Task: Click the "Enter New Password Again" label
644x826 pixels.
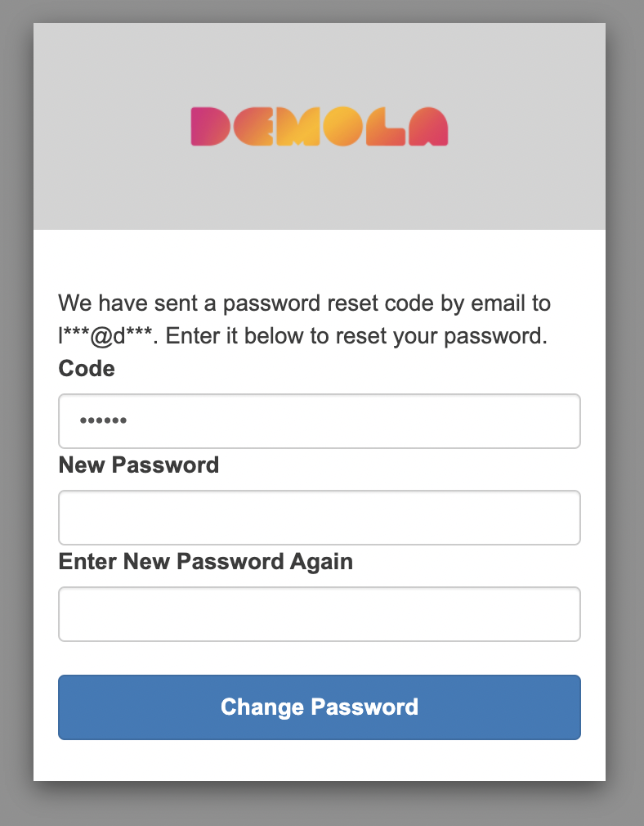Action: click(206, 562)
